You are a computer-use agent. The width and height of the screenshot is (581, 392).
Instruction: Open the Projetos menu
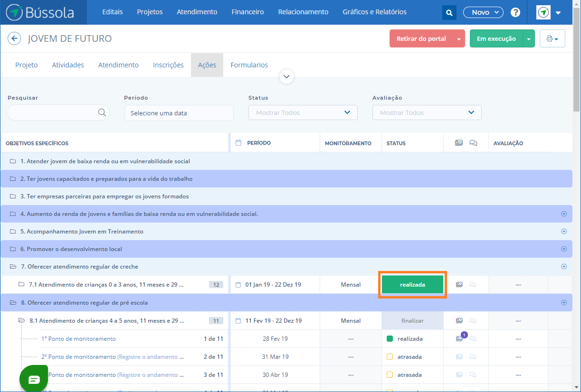(x=150, y=12)
